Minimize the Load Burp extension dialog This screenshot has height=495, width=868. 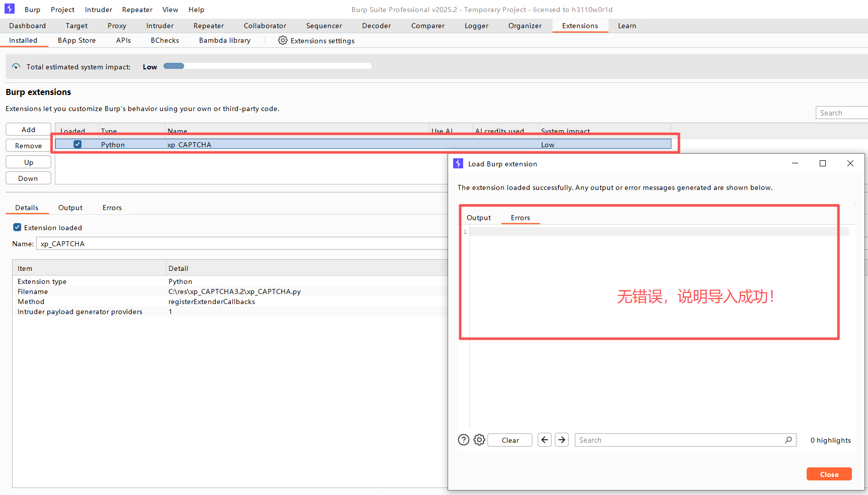click(795, 163)
